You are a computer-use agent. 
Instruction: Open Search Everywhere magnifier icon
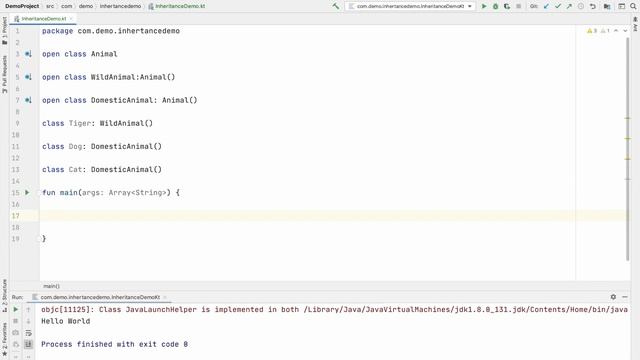(633, 6)
